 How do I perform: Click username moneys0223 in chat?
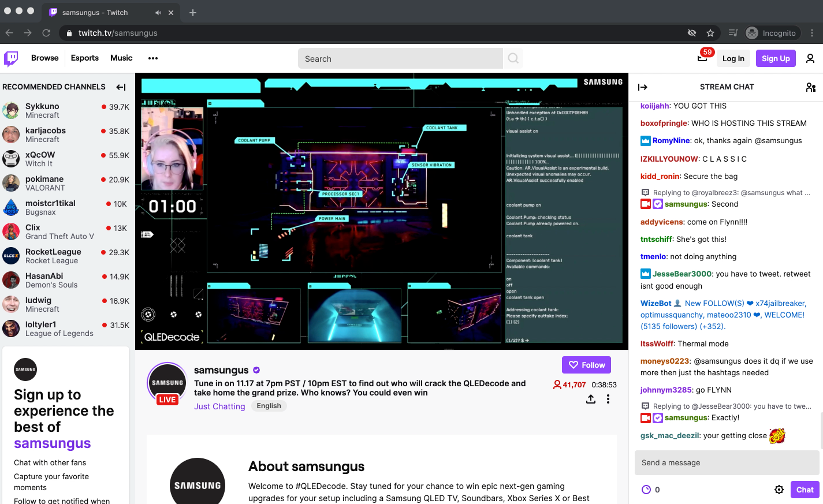pyautogui.click(x=665, y=361)
